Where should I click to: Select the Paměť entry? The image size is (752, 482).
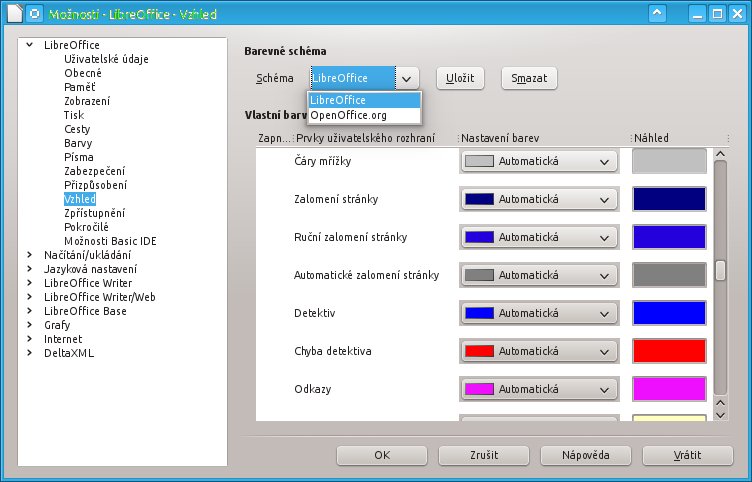pos(80,87)
